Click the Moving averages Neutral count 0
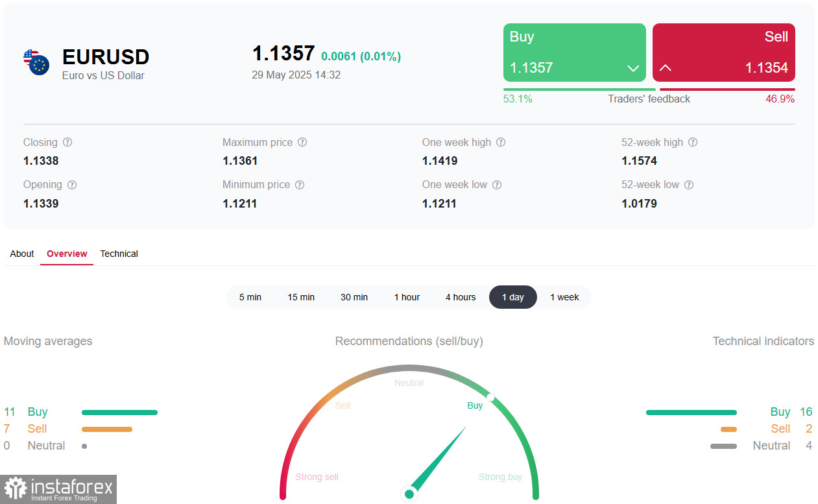Screen dimensions: 818x504 tap(6, 446)
